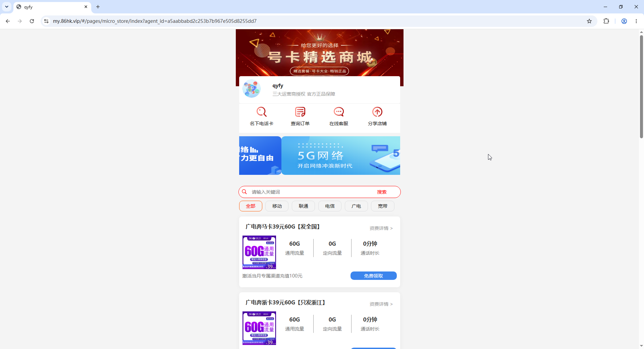View site information icon in address bar
The image size is (644, 349).
click(46, 21)
